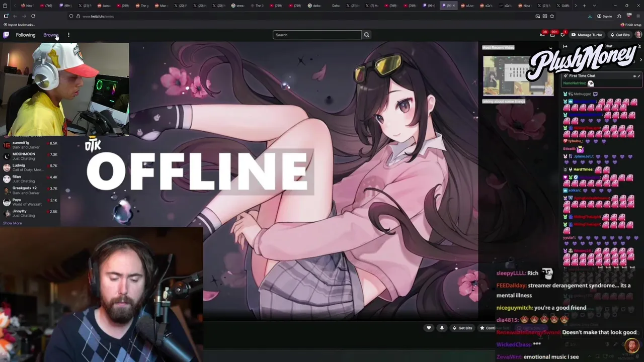
Task: Open Greekgodx channel in sidebar
Action: tap(30, 191)
